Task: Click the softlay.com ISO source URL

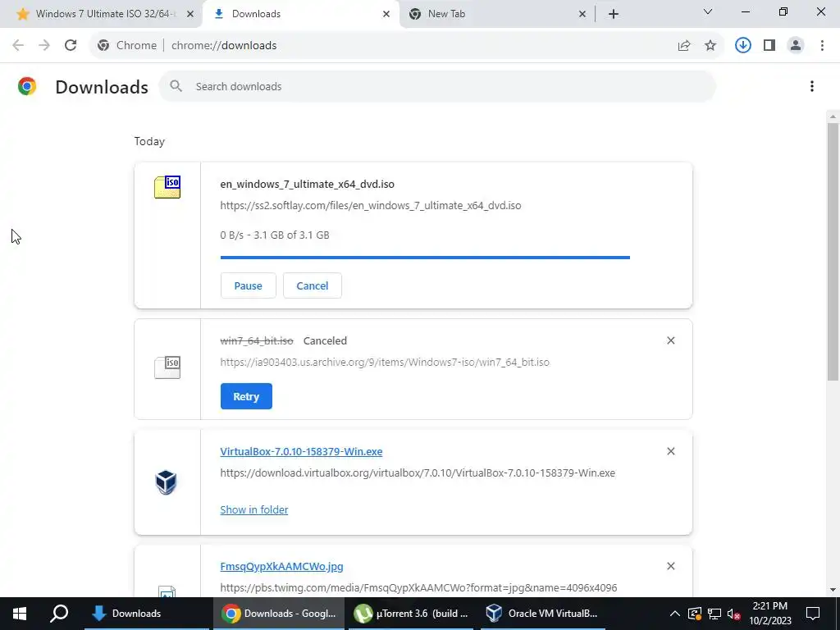Action: pyautogui.click(x=370, y=206)
